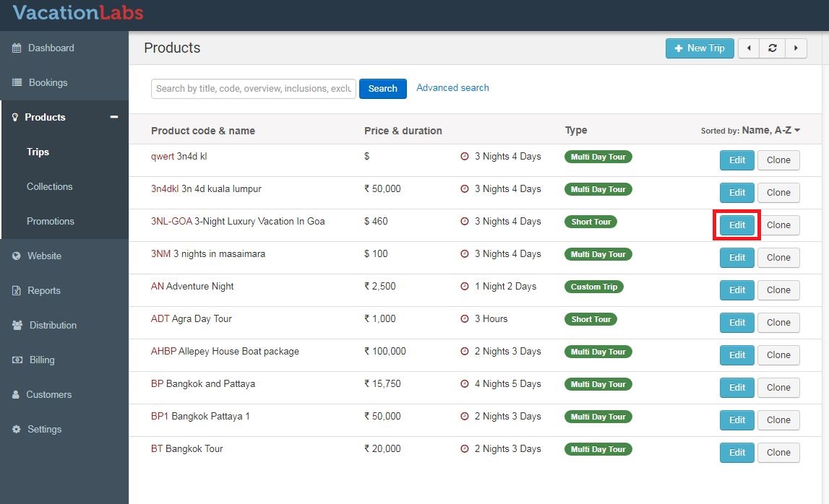
Task: Click the clock icon in the Adventure Night row
Action: [464, 287]
